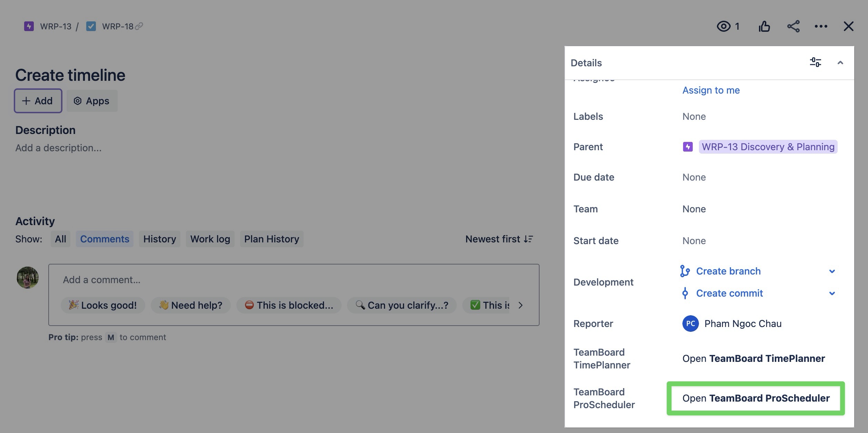The height and width of the screenshot is (433, 868).
Task: Toggle the thumbs up reaction
Action: coord(765,26)
